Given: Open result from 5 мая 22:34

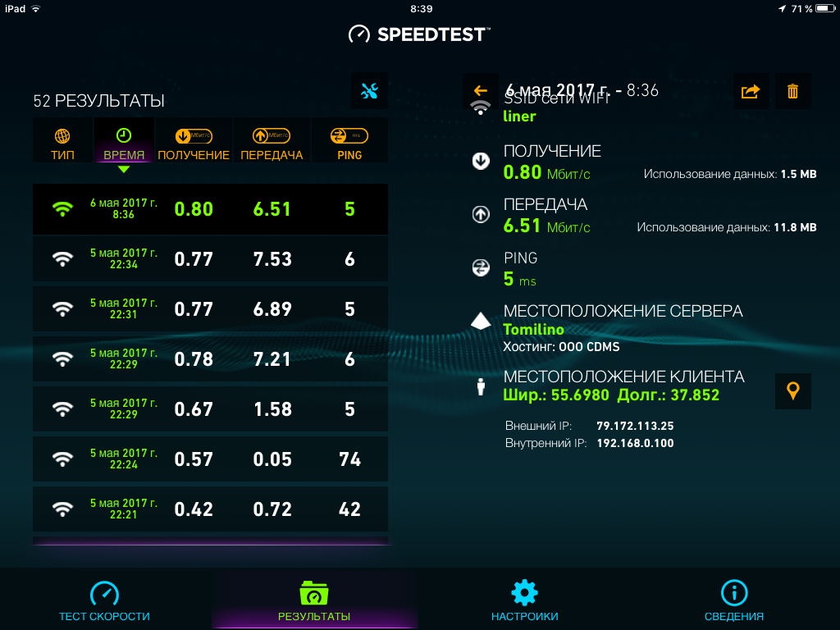Looking at the screenshot, I should pyautogui.click(x=211, y=259).
